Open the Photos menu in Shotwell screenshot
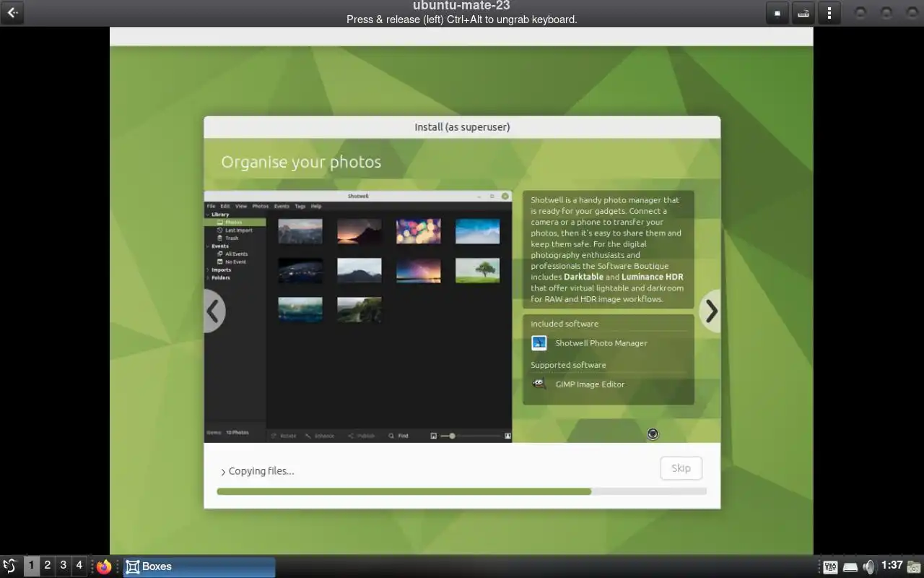Image resolution: width=924 pixels, height=578 pixels. click(x=260, y=206)
